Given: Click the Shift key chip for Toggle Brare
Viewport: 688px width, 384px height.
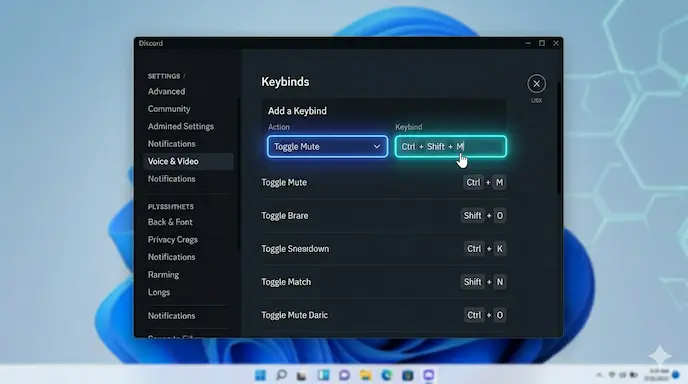Looking at the screenshot, I should (x=473, y=215).
